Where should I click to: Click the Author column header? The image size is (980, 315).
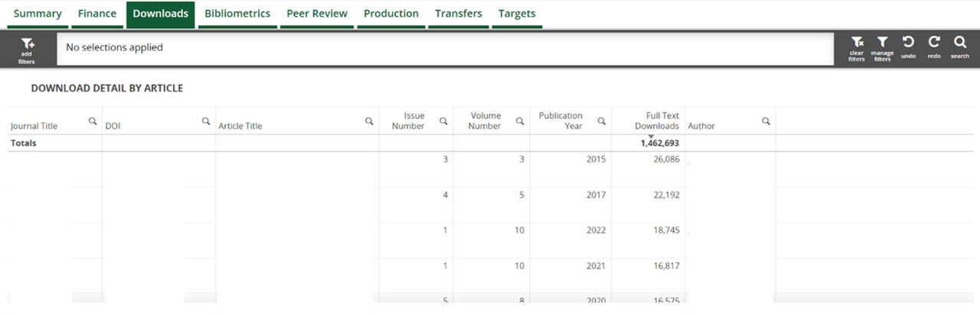tap(701, 126)
